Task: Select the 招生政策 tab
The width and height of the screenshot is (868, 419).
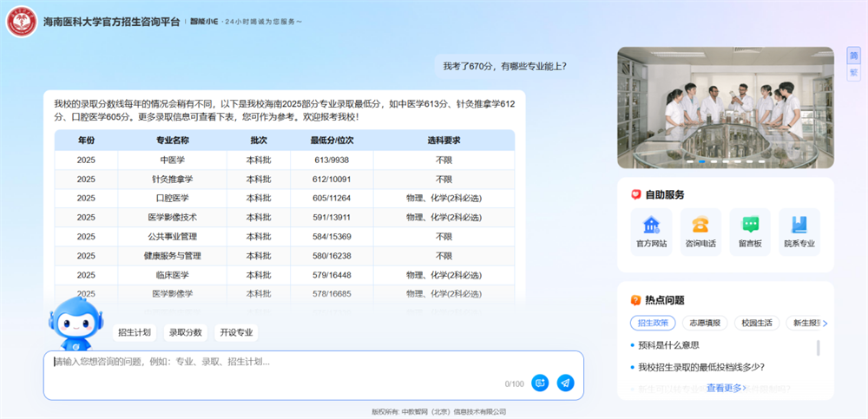Action: tap(652, 323)
